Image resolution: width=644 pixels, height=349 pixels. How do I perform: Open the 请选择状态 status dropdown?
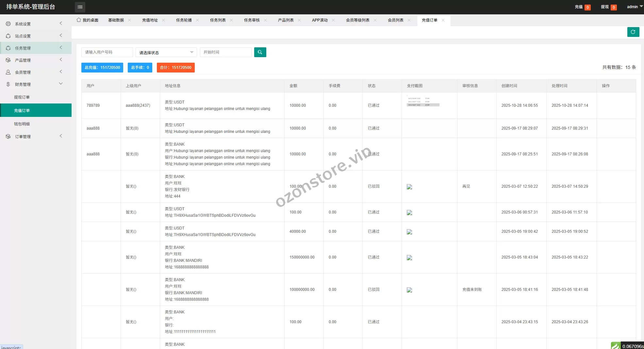coord(166,52)
